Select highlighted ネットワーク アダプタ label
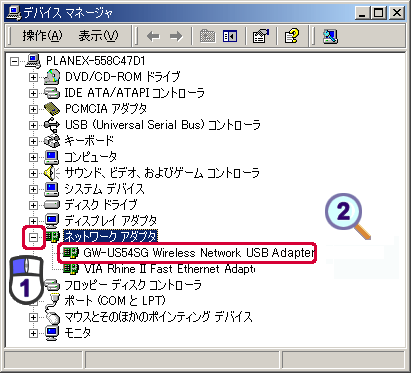This screenshot has width=411, height=373. (x=110, y=237)
